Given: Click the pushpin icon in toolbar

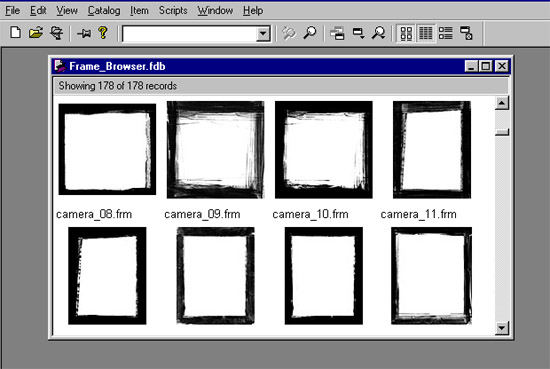Looking at the screenshot, I should click(84, 33).
